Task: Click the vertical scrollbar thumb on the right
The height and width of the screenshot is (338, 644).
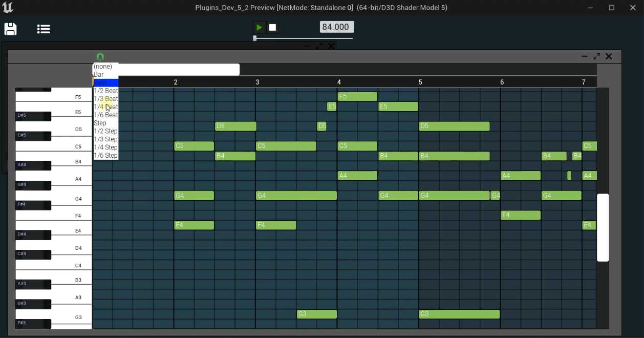Action: (x=603, y=227)
